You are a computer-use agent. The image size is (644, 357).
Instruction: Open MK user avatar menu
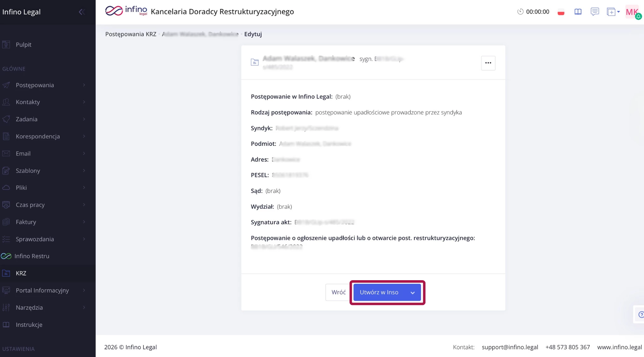coord(632,12)
